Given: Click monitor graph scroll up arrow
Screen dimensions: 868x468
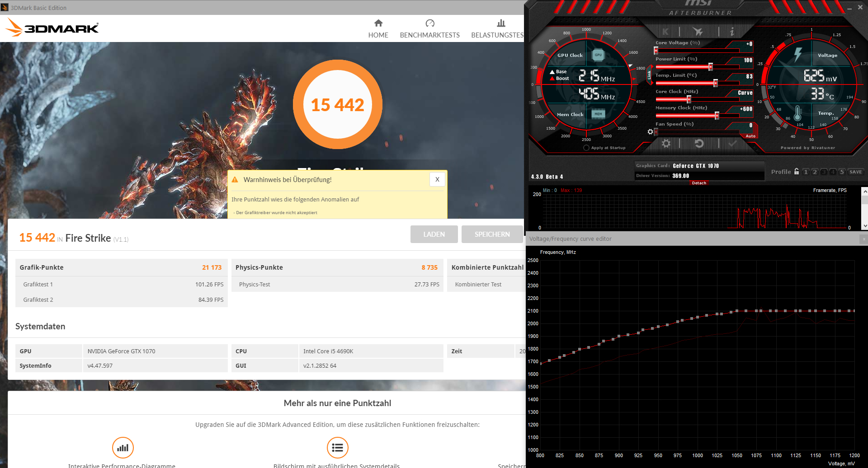Looking at the screenshot, I should click(865, 191).
